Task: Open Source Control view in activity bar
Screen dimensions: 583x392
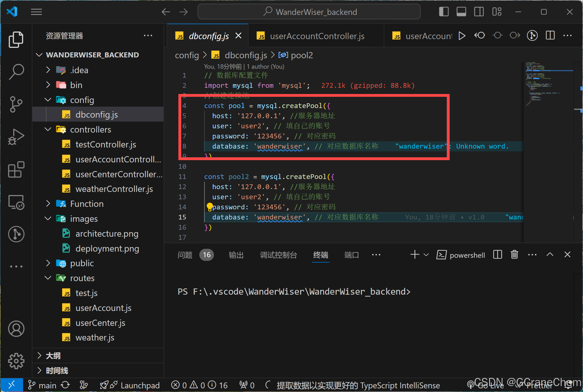Action: [16, 104]
